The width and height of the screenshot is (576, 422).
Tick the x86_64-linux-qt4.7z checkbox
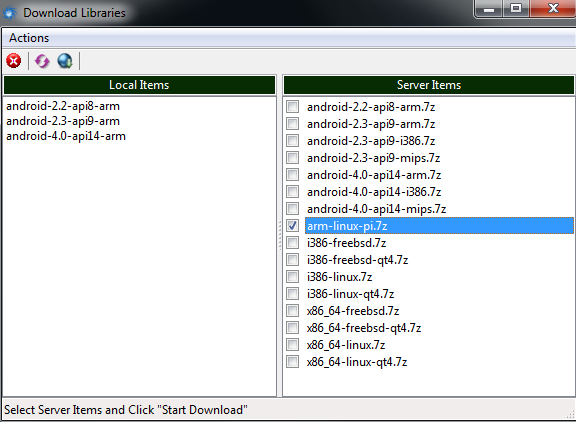click(292, 361)
